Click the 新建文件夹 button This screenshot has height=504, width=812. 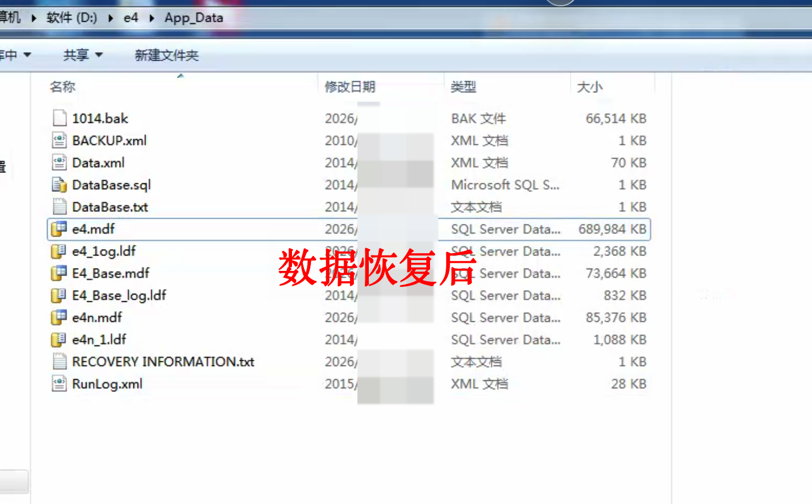pos(166,55)
